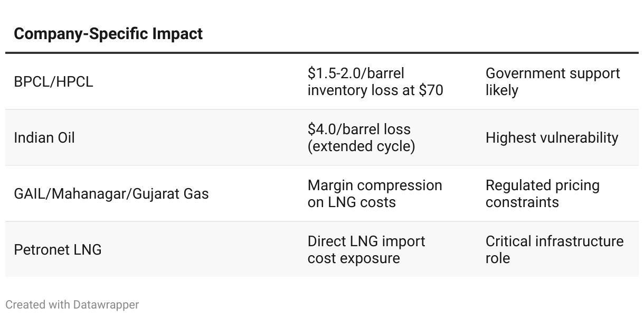The width and height of the screenshot is (644, 317).
Task: Click the word role in the Petronet row
Action: [x=498, y=258]
